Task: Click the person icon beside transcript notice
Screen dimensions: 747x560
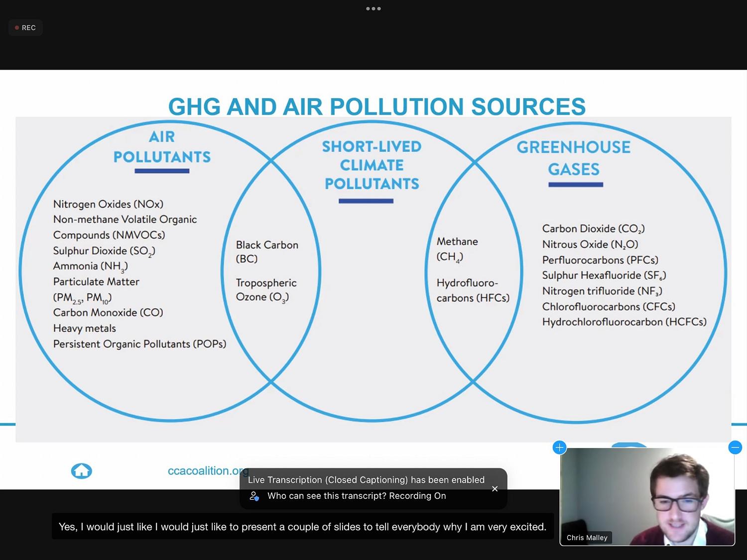Action: coord(254,496)
